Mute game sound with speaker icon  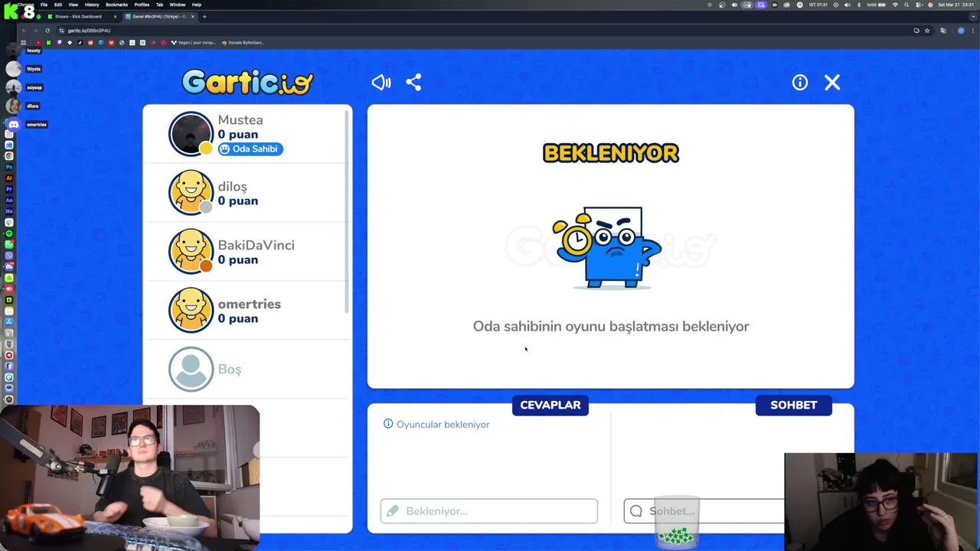point(381,83)
